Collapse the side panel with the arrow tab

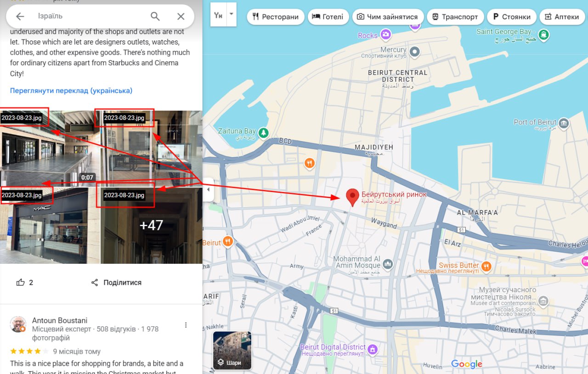coord(208,189)
